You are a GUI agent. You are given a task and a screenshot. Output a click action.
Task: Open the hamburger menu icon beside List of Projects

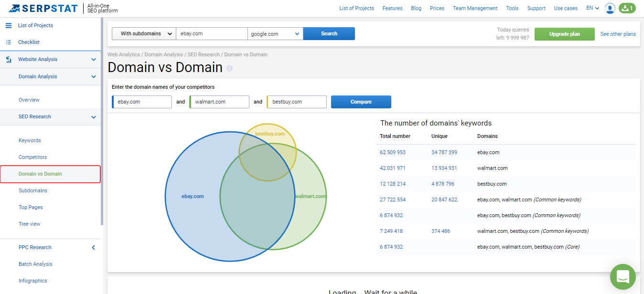pyautogui.click(x=8, y=25)
